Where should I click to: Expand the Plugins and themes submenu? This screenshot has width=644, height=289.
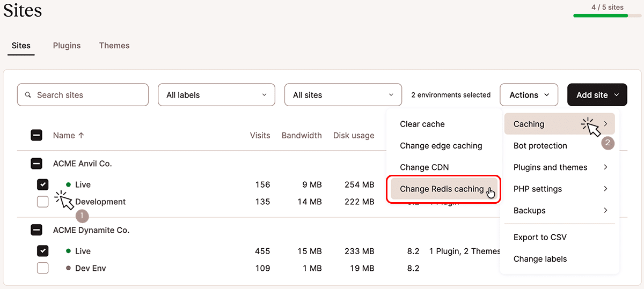560,167
